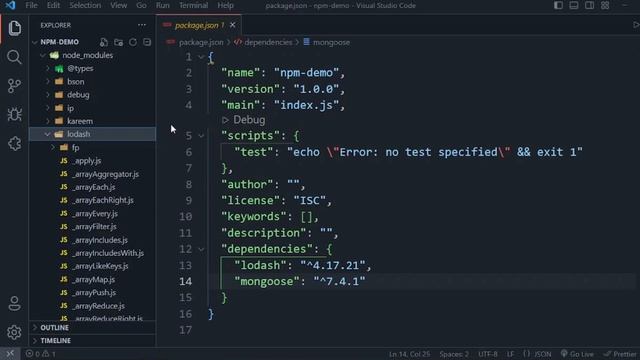This screenshot has width=640, height=360.
Task: Open the Explorer more actions ellipsis
Action: (x=142, y=25)
